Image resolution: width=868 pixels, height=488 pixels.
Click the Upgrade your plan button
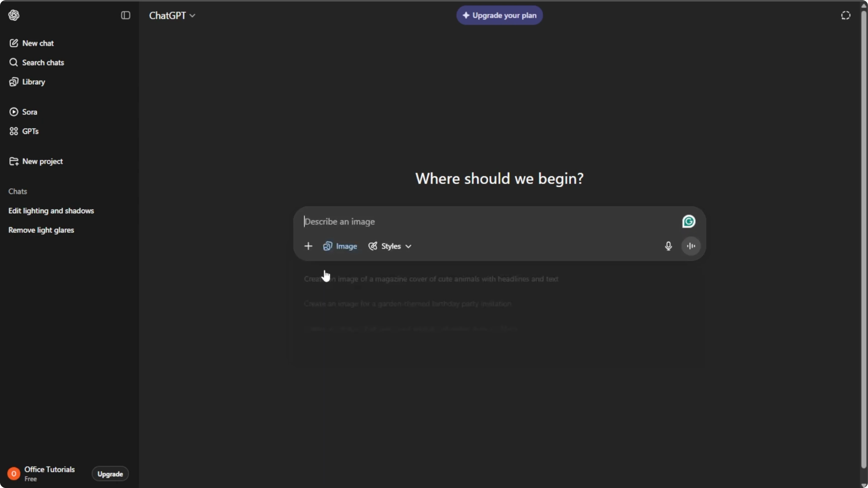click(499, 15)
